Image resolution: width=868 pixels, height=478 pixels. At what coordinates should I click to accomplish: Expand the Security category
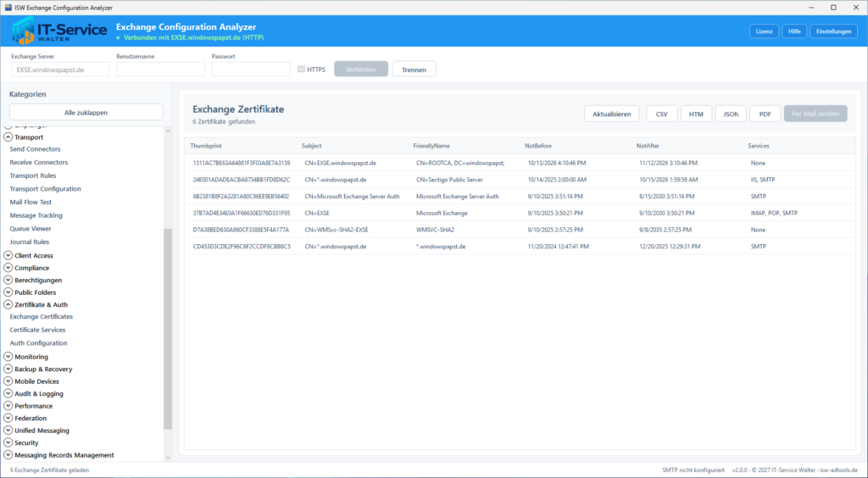pyautogui.click(x=8, y=442)
